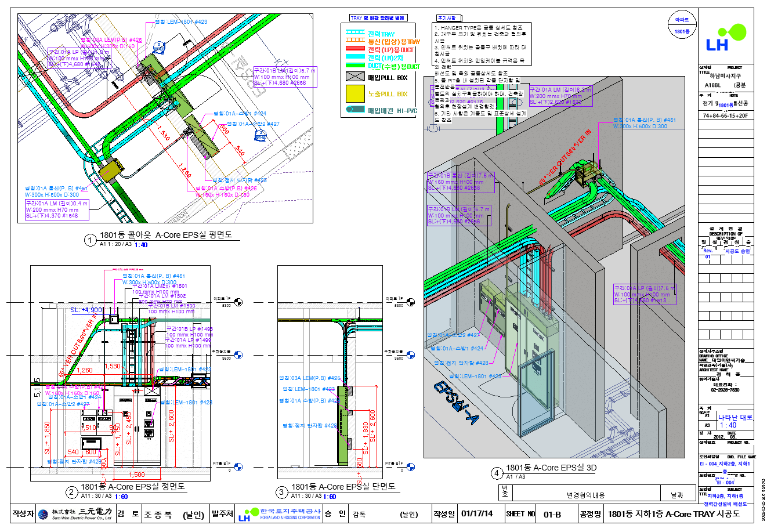The width and height of the screenshot is (767, 532).
Task: Click the 시공도 승인 revision description
Action: point(737,251)
